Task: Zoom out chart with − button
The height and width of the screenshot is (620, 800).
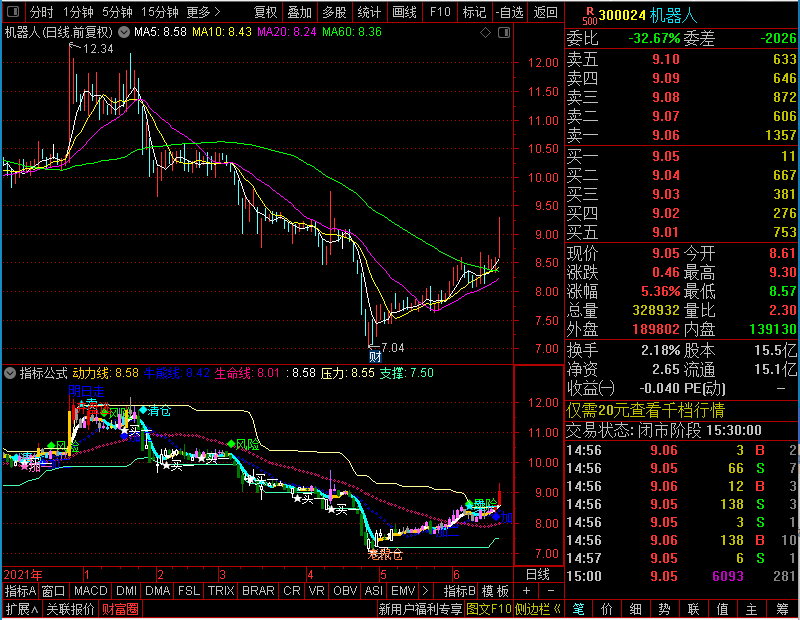Action: pos(551,591)
